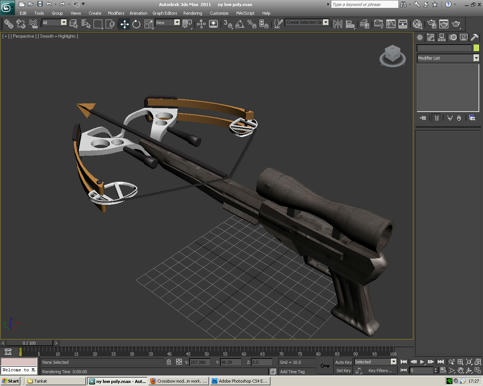Click the Select and Link tool
The image size is (483, 386).
coord(9,24)
